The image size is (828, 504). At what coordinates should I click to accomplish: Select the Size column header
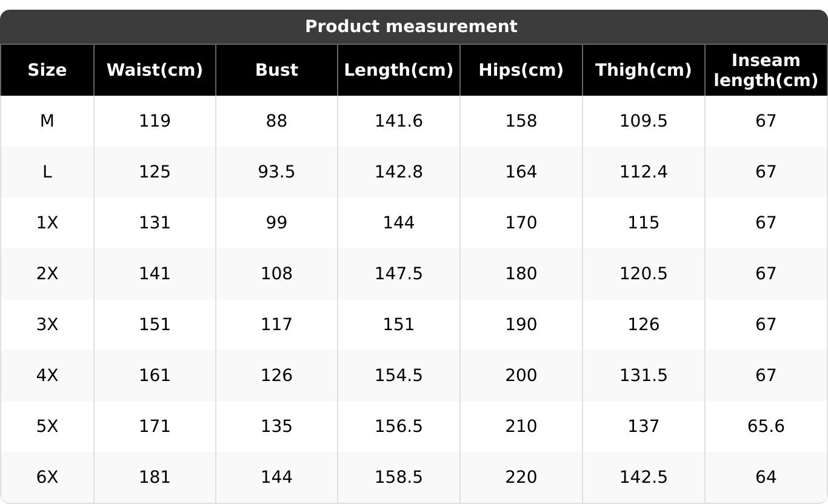coord(47,70)
